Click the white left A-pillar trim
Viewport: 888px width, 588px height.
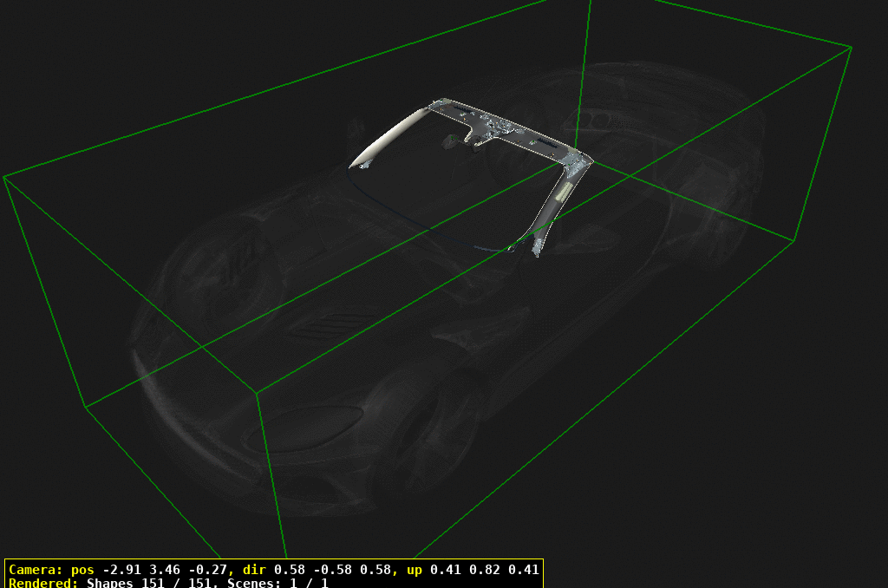pyautogui.click(x=388, y=136)
